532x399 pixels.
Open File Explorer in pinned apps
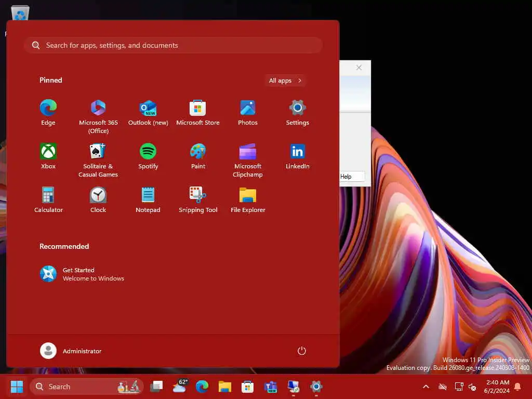(248, 200)
